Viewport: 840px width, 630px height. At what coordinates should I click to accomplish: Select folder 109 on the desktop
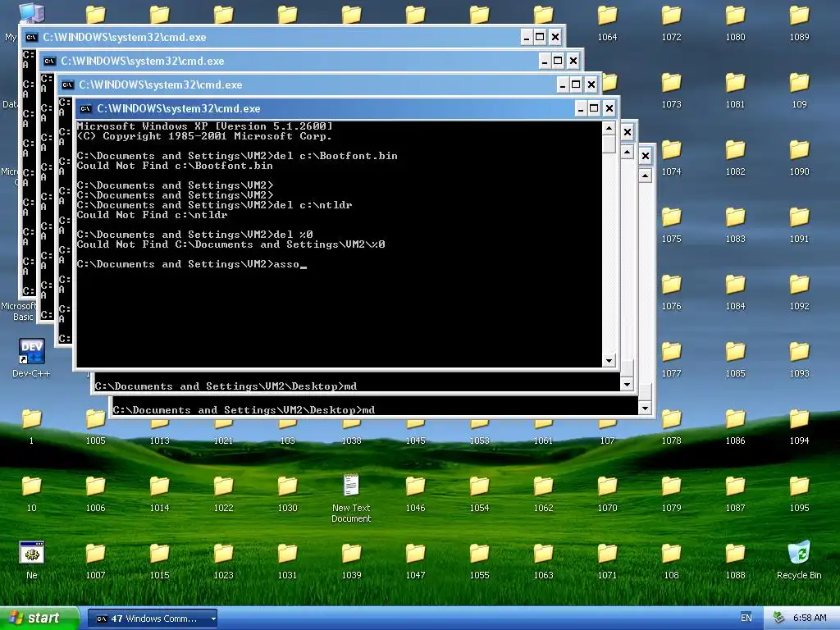point(799,83)
